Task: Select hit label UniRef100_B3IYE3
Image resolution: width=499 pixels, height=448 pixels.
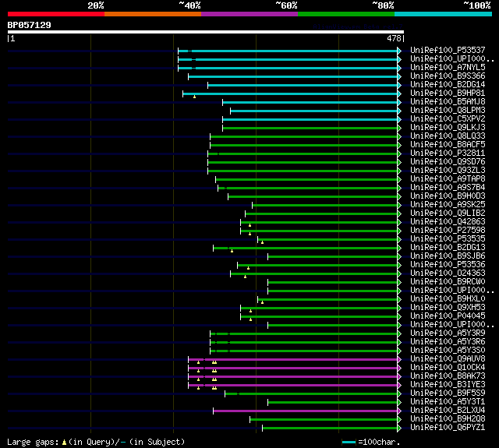Action: [448, 385]
